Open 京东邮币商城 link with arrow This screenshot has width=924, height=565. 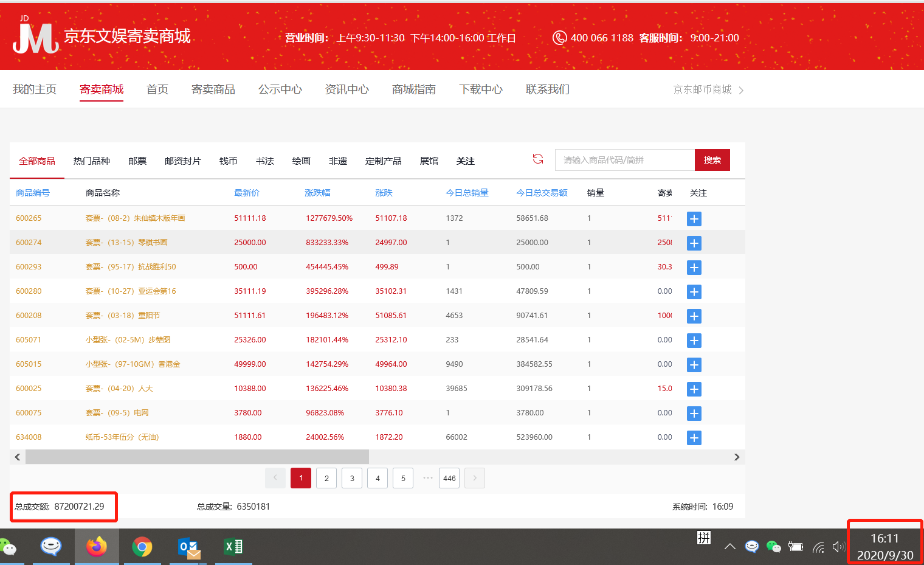[709, 90]
